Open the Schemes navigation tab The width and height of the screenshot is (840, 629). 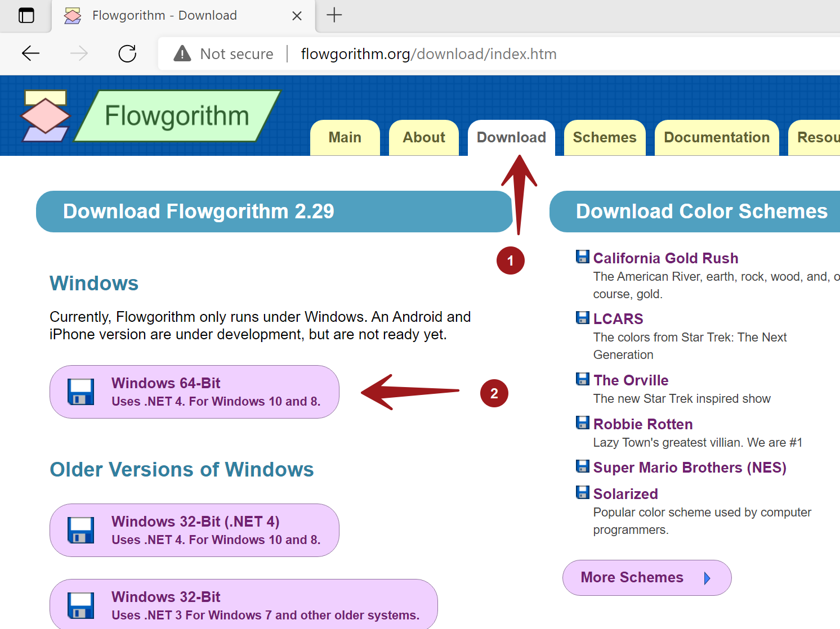point(604,138)
